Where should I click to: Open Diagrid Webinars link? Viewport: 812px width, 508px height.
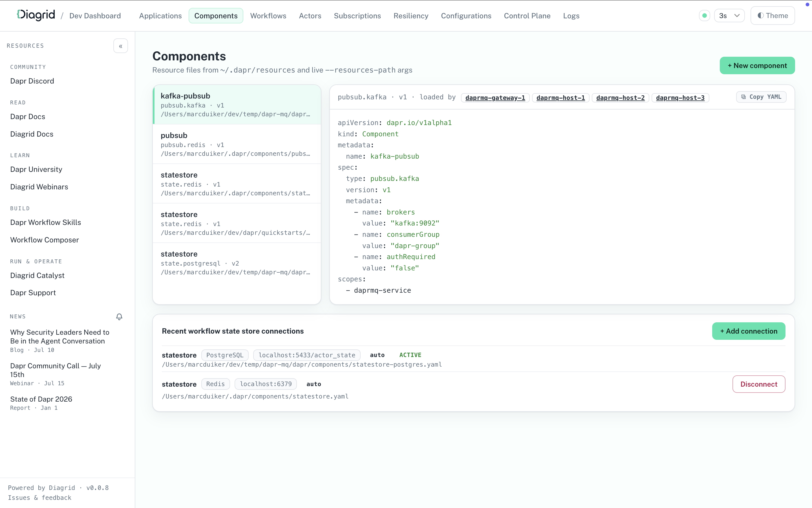(39, 187)
